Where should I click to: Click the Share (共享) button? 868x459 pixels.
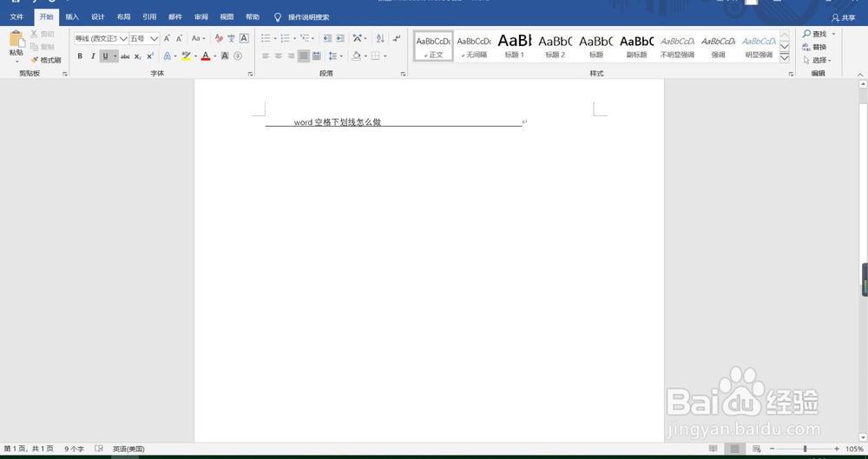[843, 17]
